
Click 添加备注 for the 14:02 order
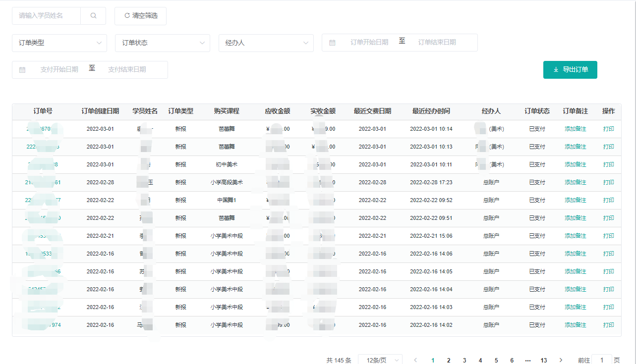coord(575,325)
